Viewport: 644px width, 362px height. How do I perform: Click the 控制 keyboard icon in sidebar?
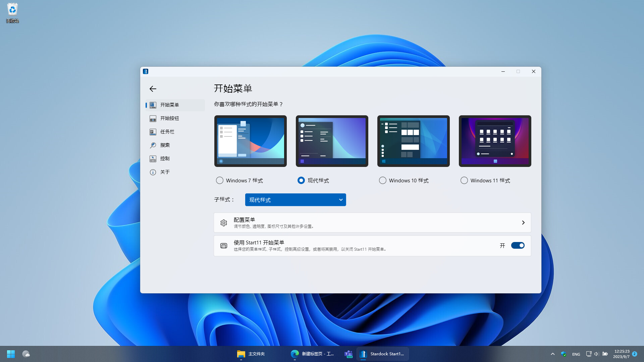click(153, 159)
